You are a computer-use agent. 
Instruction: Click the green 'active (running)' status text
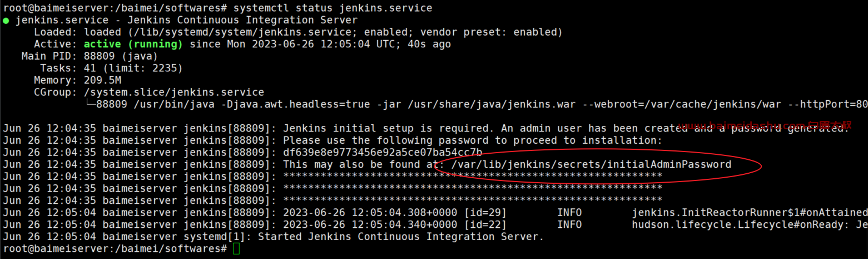coord(133,44)
